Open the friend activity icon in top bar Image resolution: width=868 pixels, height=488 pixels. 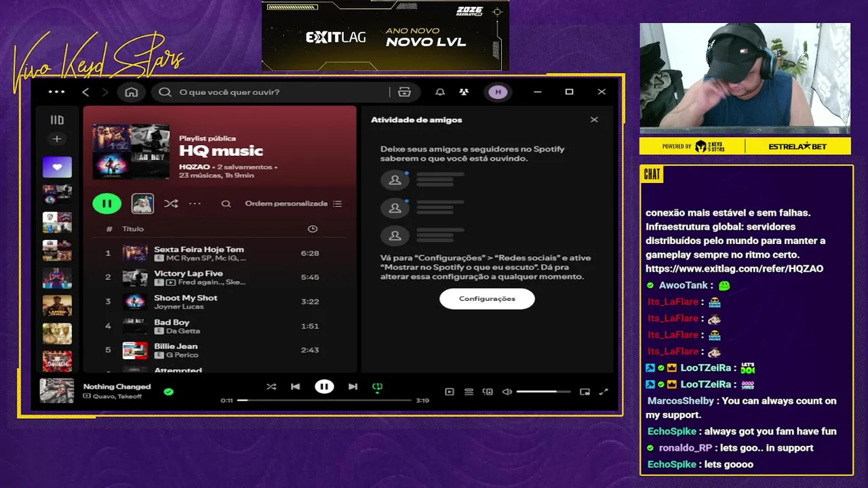click(464, 92)
